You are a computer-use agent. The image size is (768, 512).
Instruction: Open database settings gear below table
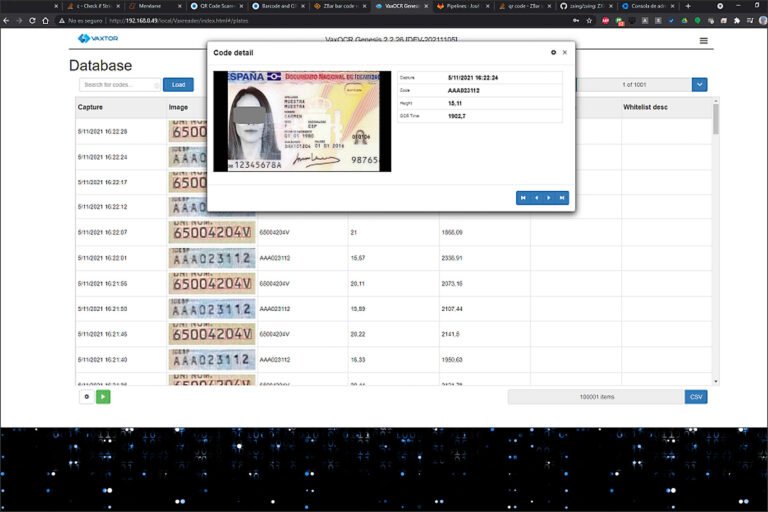point(87,397)
